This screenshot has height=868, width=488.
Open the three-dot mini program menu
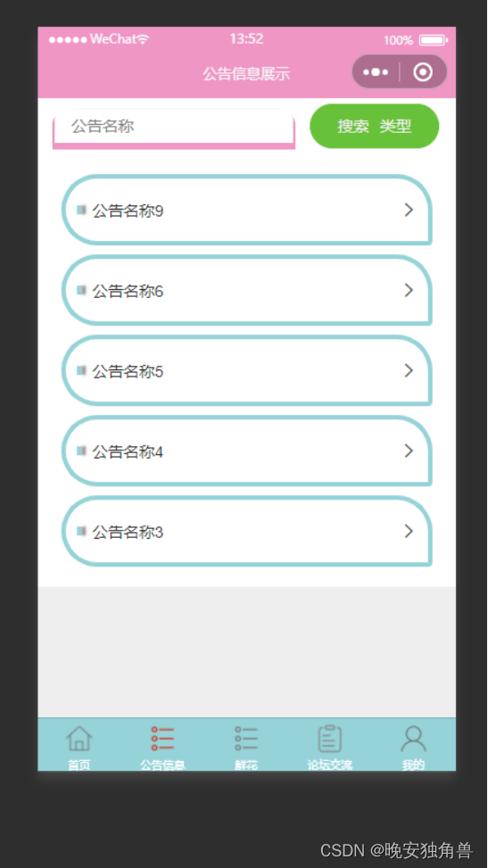point(376,72)
